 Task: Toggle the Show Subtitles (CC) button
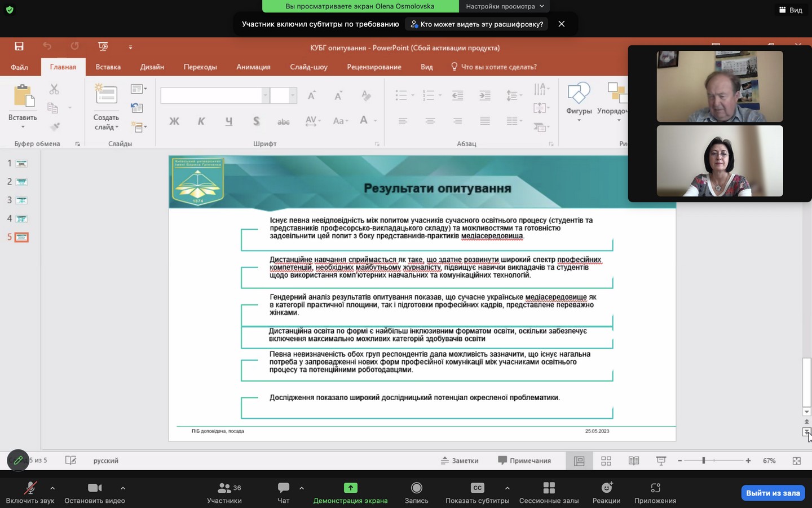(x=477, y=488)
